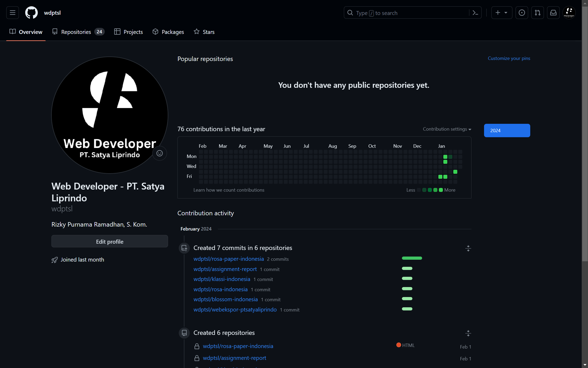Open the Issues icon in header
588x368 pixels.
[x=522, y=13]
